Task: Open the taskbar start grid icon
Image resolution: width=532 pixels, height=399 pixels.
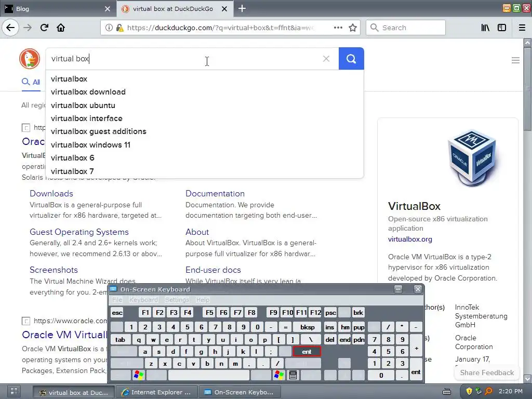Action: tap(14, 391)
